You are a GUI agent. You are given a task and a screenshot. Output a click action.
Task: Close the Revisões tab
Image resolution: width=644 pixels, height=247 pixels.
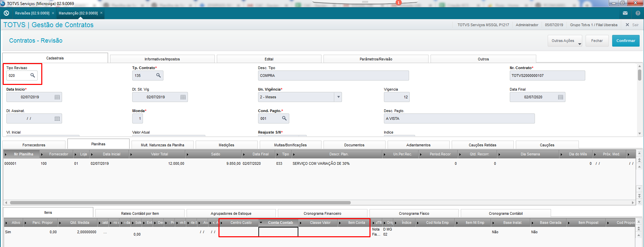(53, 13)
